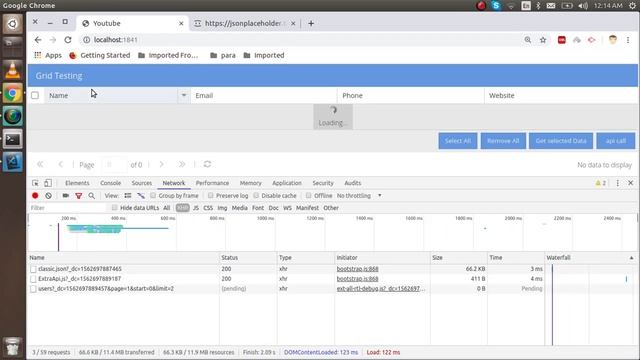Tick Hide data URLs checkbox

pos(115,207)
